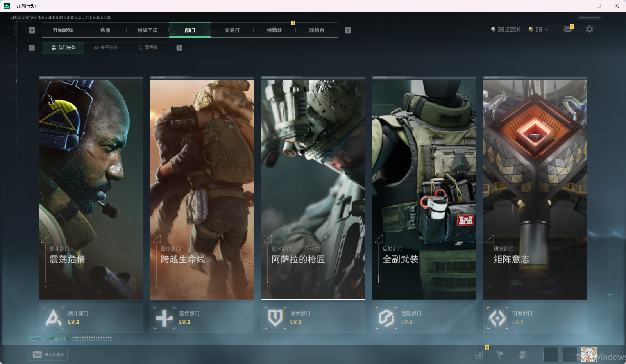Click the first empty squad slot plus
This screenshot has width=626, height=364.
tap(551, 355)
